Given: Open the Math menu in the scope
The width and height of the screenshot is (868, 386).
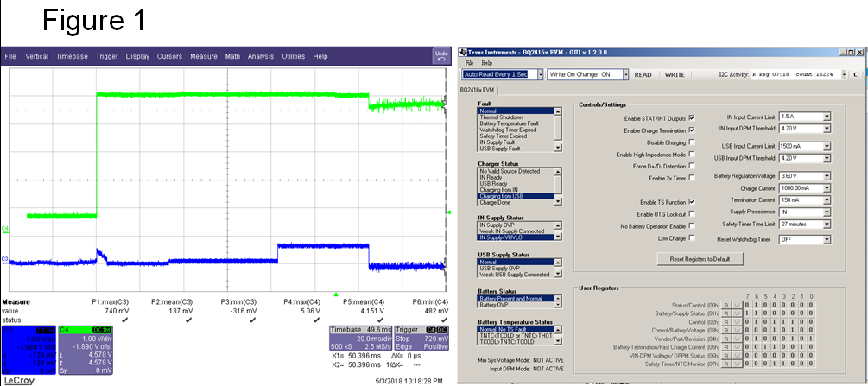Looking at the screenshot, I should click(x=232, y=56).
